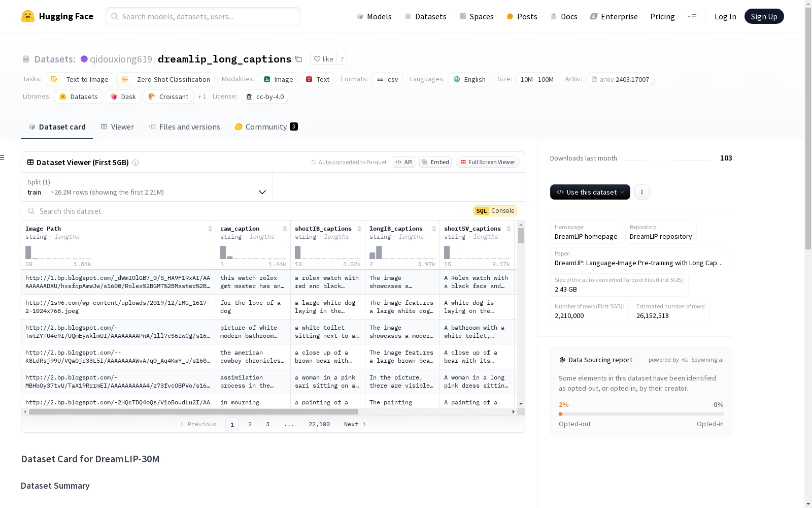Image resolution: width=812 pixels, height=508 pixels.
Task: Open the Full Screen Viewer
Action: point(488,162)
